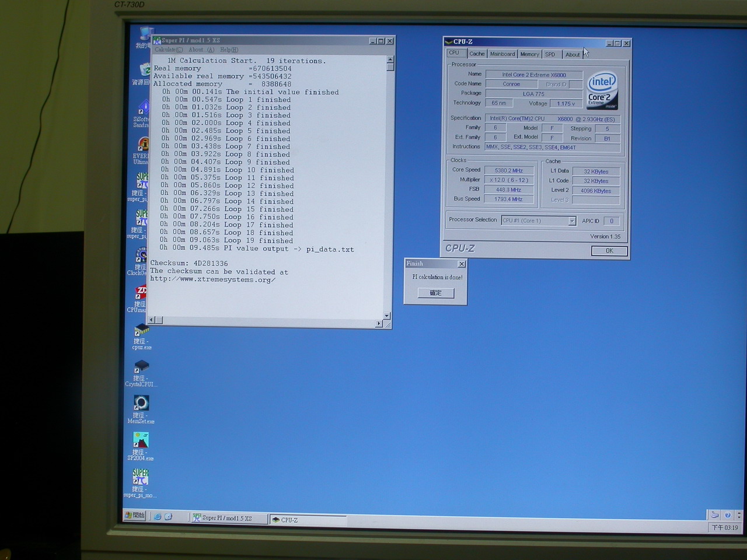Switch to the Mainboard tab in CPU-Z
Screen dimensions: 747x560
(502, 54)
